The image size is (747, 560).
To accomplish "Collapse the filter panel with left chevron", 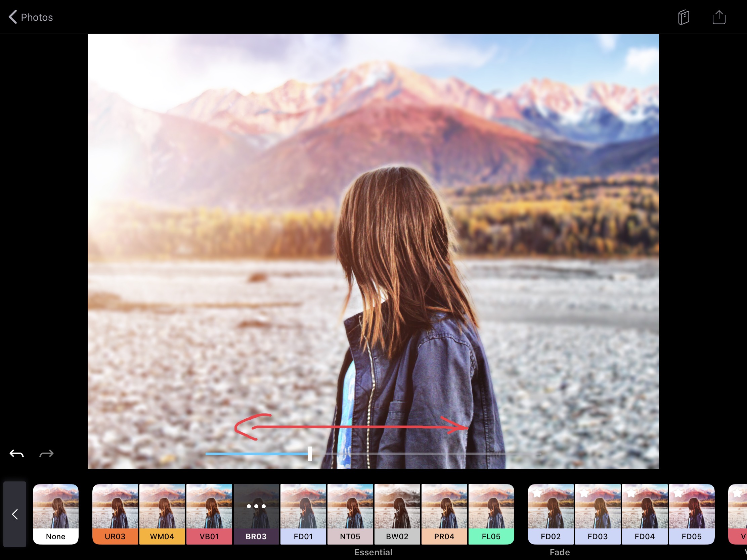I will click(15, 514).
